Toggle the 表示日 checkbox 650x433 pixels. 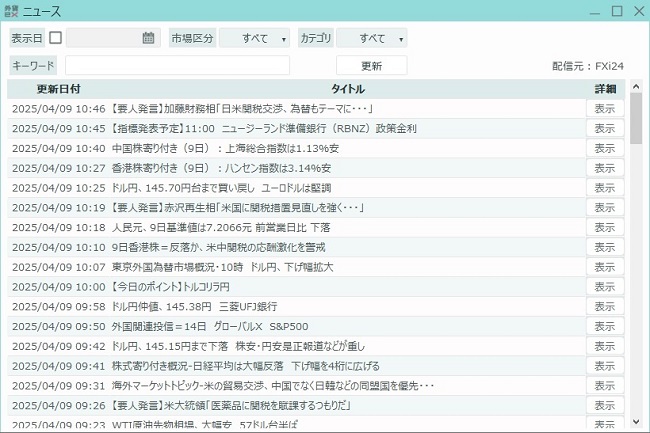point(56,38)
